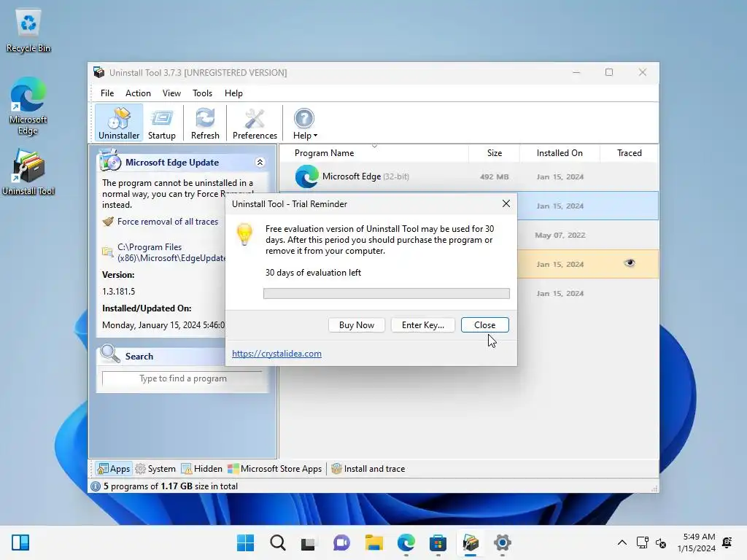747x560 pixels.
Task: Open the Windows Start button
Action: point(245,542)
